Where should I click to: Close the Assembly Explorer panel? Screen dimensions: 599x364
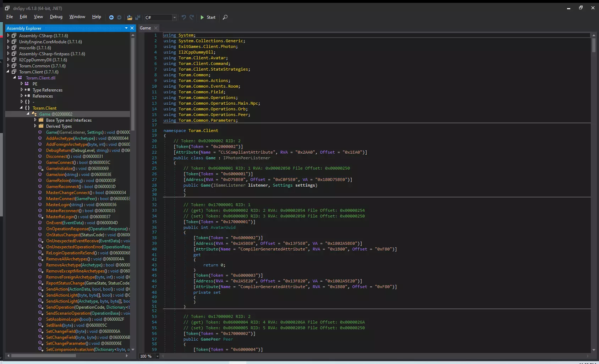(132, 28)
